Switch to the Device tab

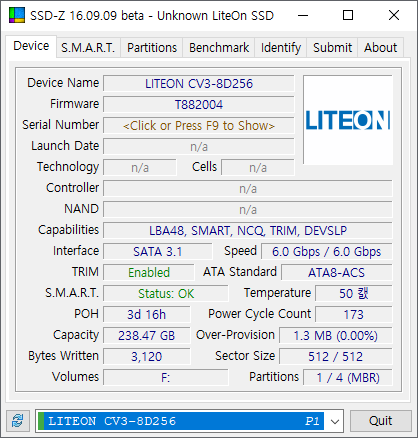click(x=31, y=46)
